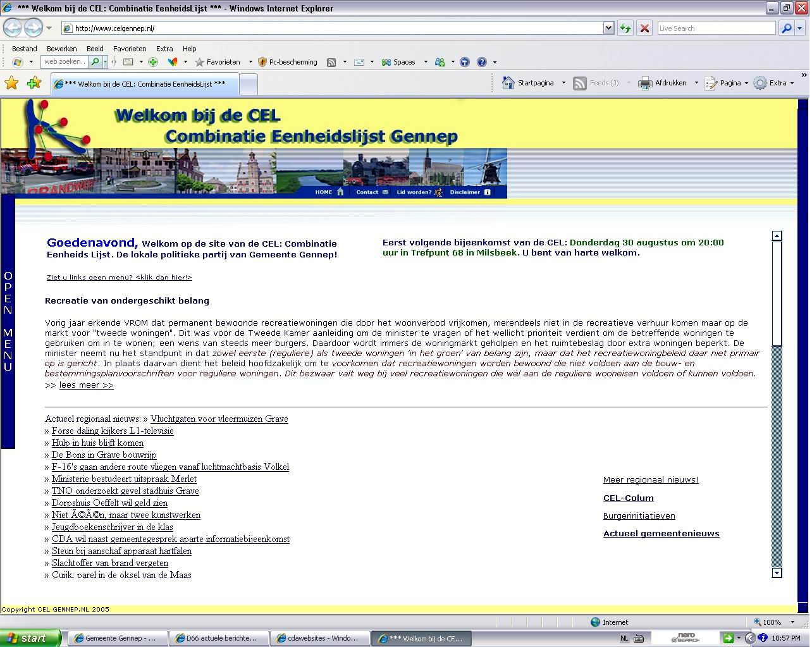Switch to D66 actuele berichten taskbar window
The image size is (812, 647).
pyautogui.click(x=219, y=638)
